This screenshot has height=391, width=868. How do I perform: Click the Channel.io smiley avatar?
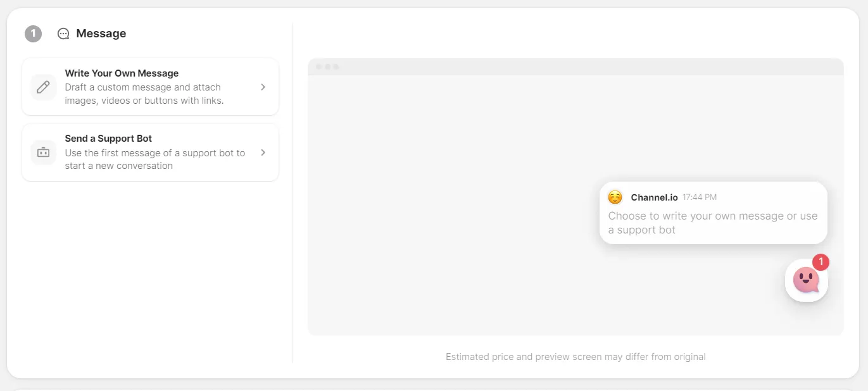coord(615,197)
